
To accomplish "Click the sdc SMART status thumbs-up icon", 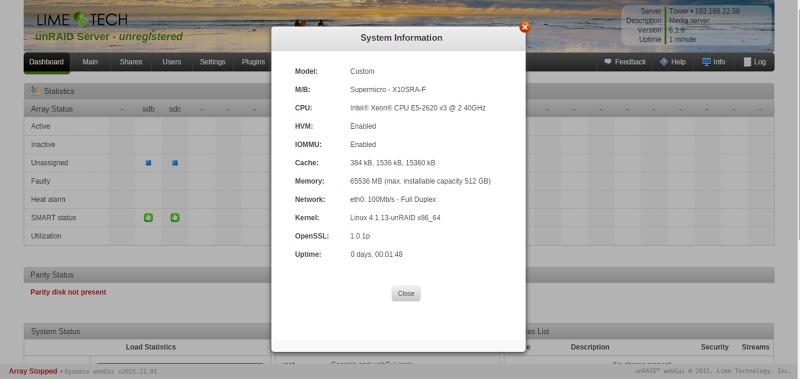I will click(175, 218).
